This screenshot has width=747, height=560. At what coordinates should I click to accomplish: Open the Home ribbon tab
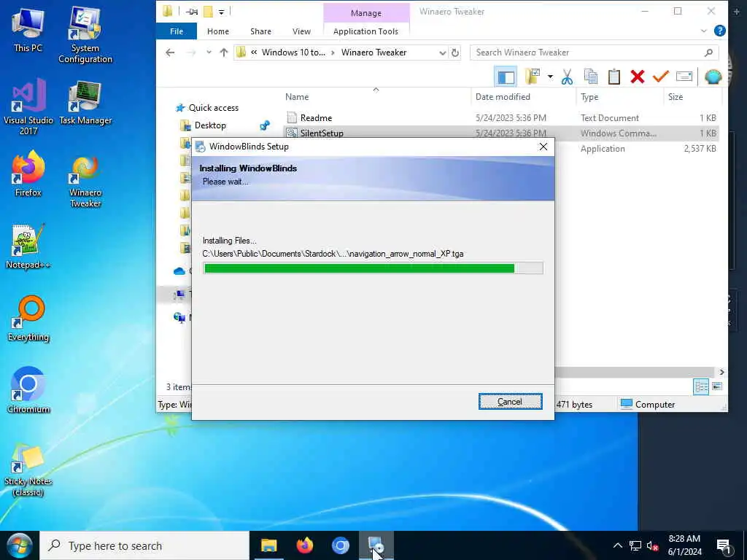click(x=218, y=31)
